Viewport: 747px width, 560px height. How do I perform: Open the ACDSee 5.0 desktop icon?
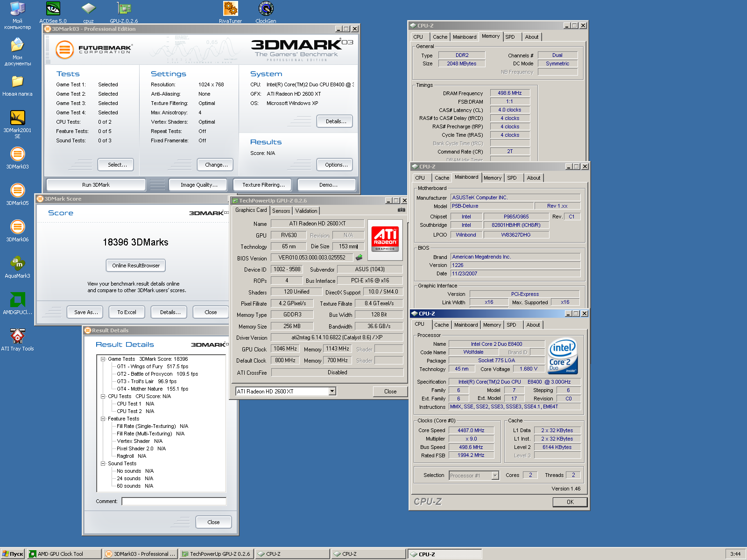tap(53, 12)
